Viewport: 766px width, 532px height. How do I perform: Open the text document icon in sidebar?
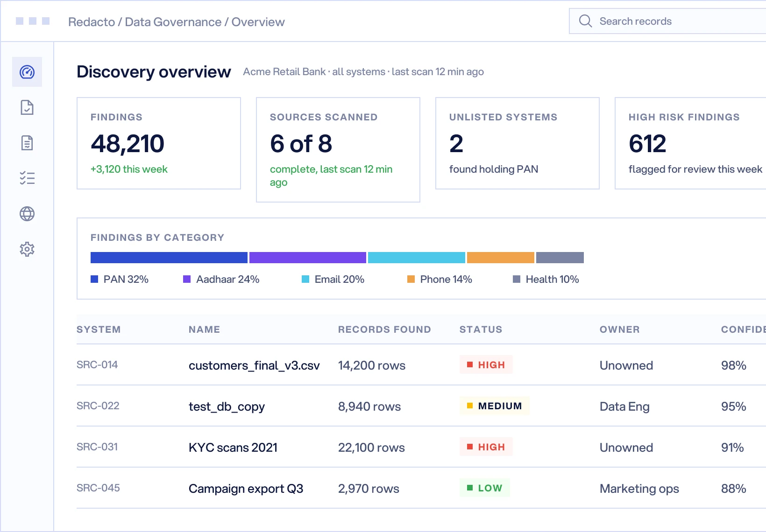pyautogui.click(x=27, y=143)
